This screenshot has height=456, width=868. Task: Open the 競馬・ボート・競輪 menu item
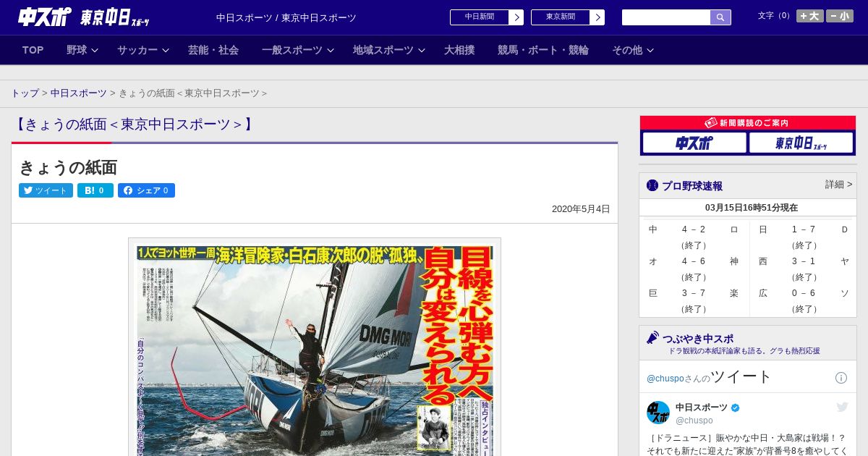(543, 50)
